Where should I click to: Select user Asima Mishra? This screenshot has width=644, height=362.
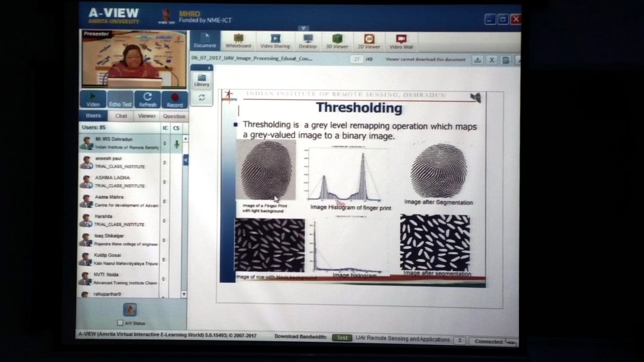click(x=119, y=201)
